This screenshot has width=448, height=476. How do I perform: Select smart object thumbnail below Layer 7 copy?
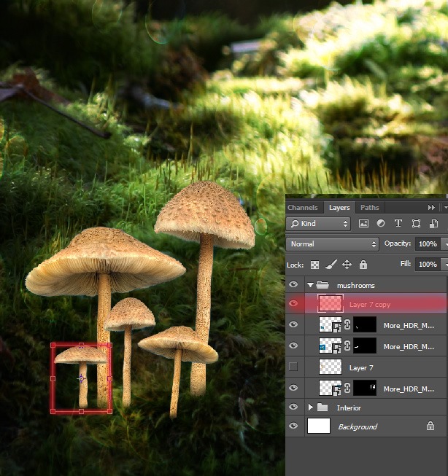click(331, 324)
